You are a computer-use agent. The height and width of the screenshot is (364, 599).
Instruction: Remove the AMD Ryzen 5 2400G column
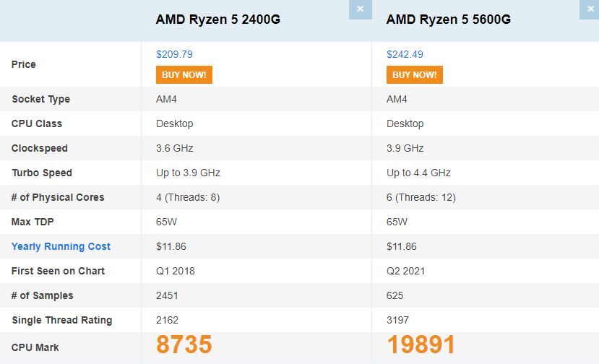[x=360, y=9]
